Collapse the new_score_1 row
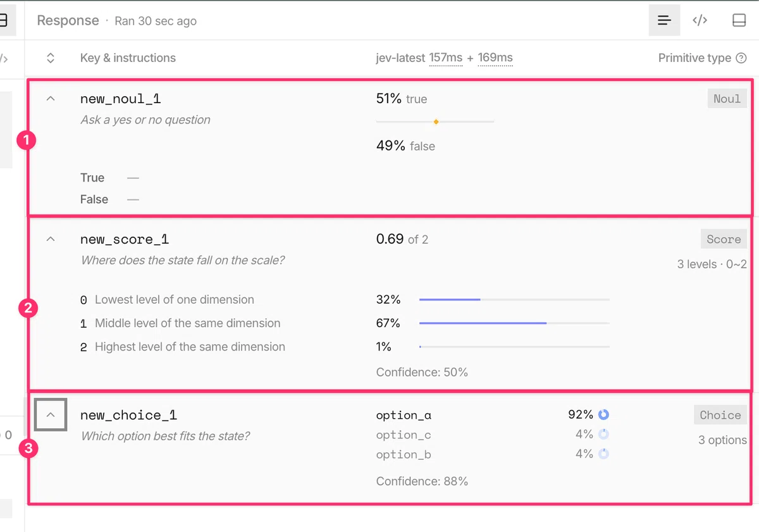The image size is (759, 532). coord(51,239)
